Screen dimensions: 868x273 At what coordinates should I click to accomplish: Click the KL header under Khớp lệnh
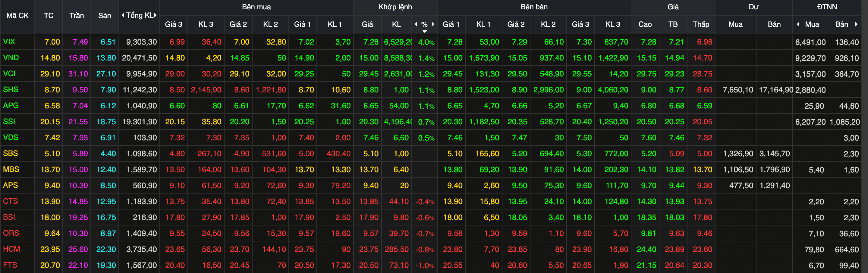click(x=396, y=24)
